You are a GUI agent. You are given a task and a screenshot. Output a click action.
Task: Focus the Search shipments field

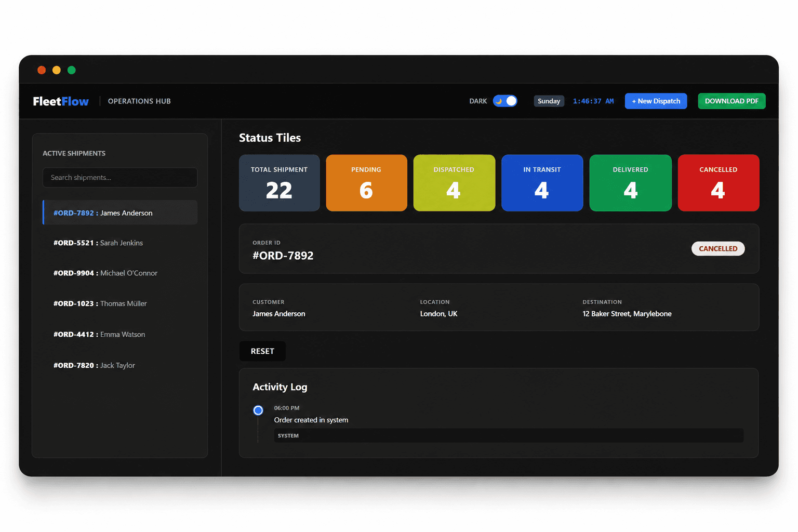120,178
